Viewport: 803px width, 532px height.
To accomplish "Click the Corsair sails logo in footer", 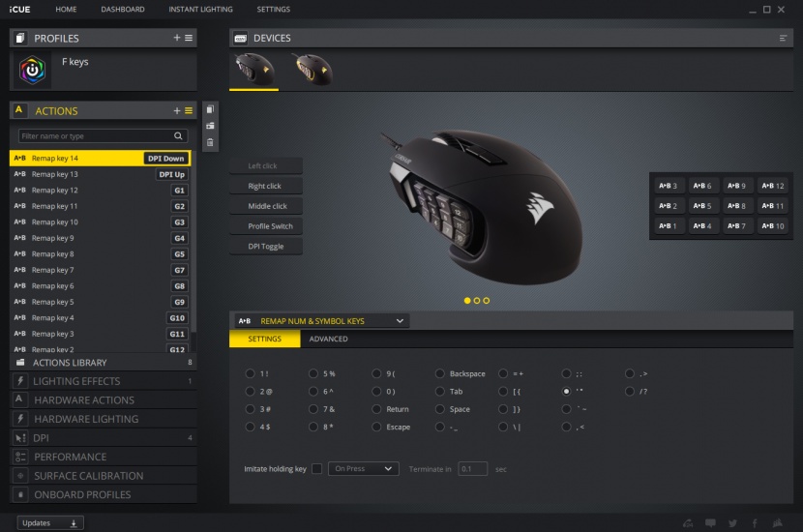I will 778,522.
